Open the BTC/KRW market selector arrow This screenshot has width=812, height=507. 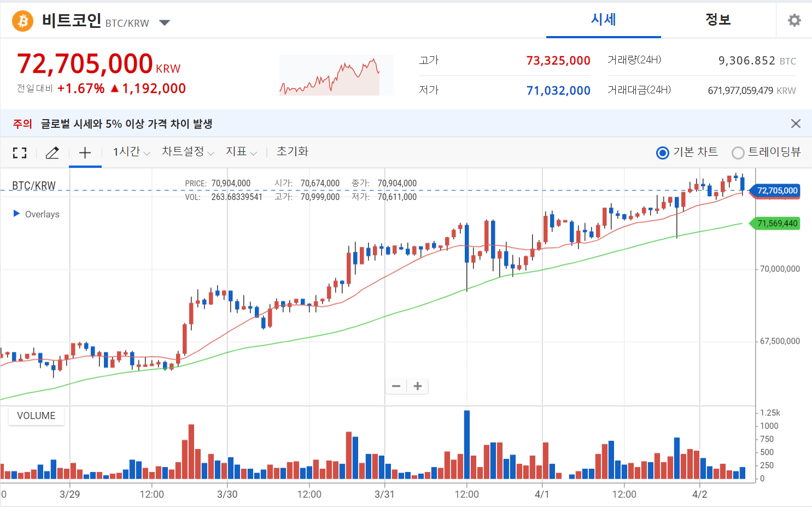point(165,23)
